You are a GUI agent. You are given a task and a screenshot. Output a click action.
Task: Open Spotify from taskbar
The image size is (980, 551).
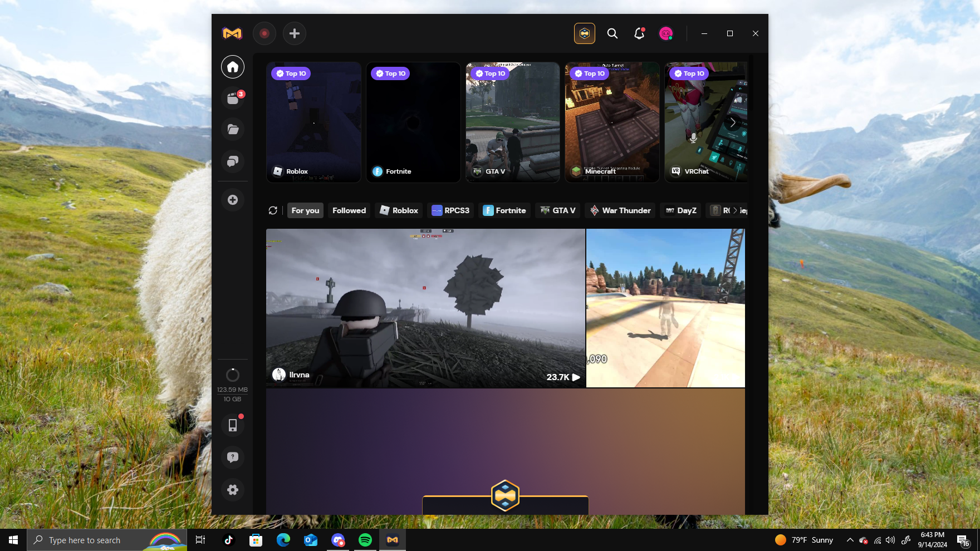[365, 540]
